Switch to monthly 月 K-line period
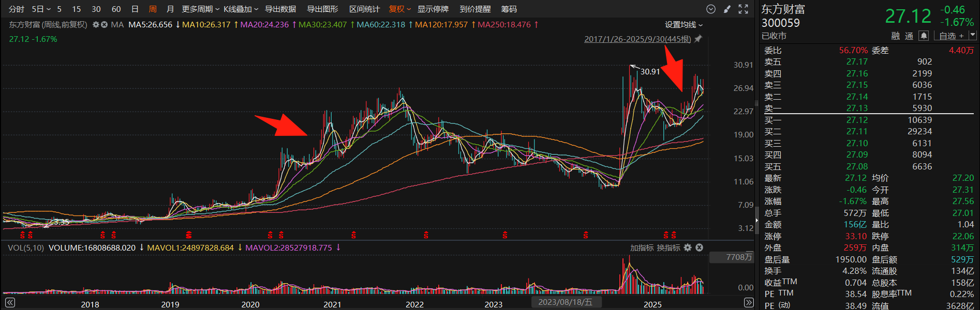 [170, 9]
